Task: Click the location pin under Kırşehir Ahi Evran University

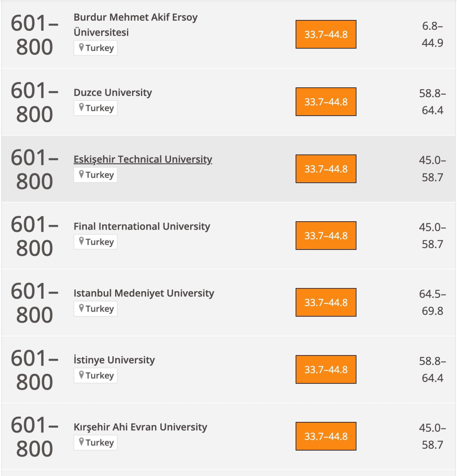Action: [81, 442]
